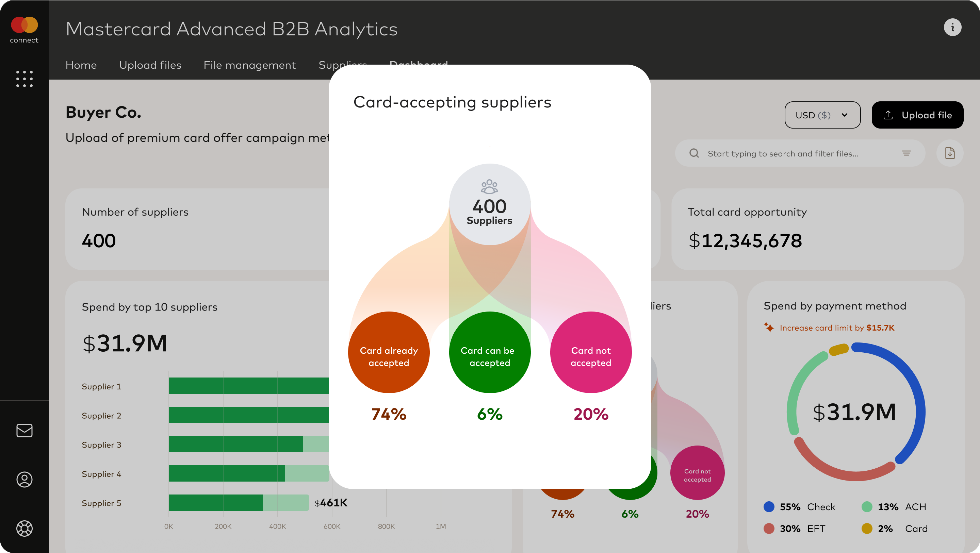The image size is (980, 553).
Task: Click the Mastercard connect logo
Action: pyautogui.click(x=24, y=30)
